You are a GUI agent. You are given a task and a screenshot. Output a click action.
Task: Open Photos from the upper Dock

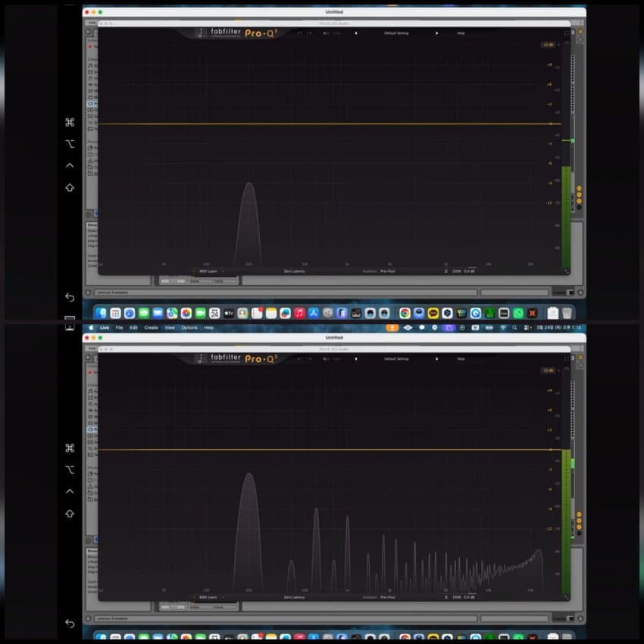186,314
